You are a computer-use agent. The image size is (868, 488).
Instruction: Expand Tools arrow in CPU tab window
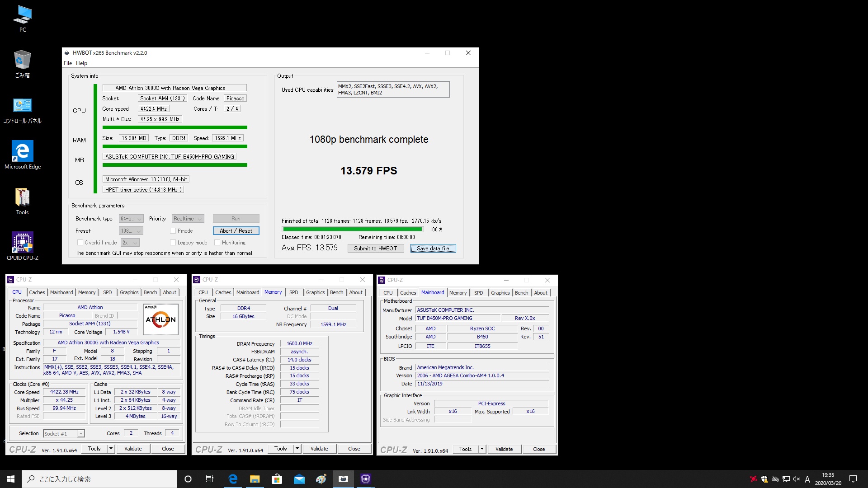pos(111,449)
